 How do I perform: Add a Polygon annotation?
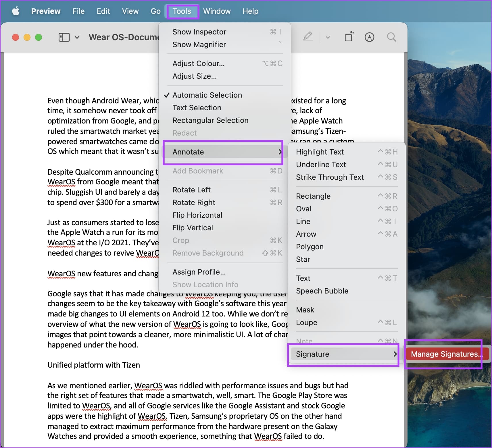point(347,247)
